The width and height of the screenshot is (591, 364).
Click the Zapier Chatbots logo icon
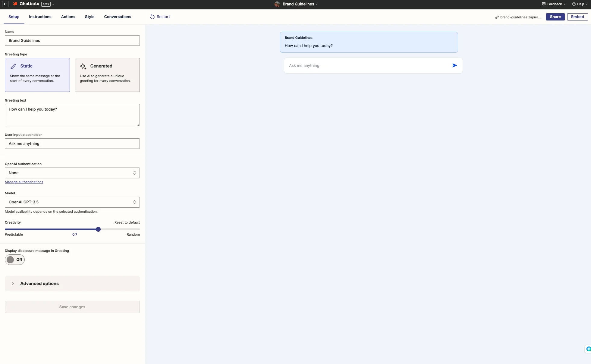[15, 4]
